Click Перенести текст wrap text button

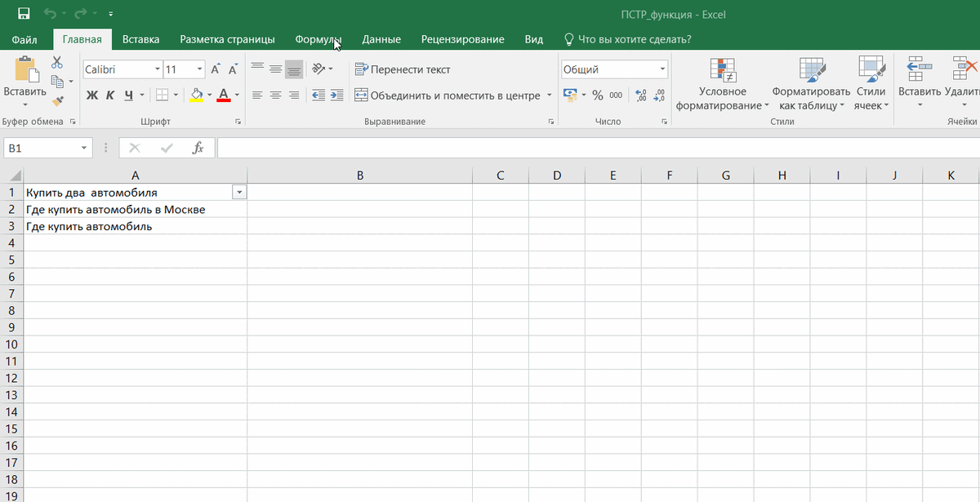[403, 69]
